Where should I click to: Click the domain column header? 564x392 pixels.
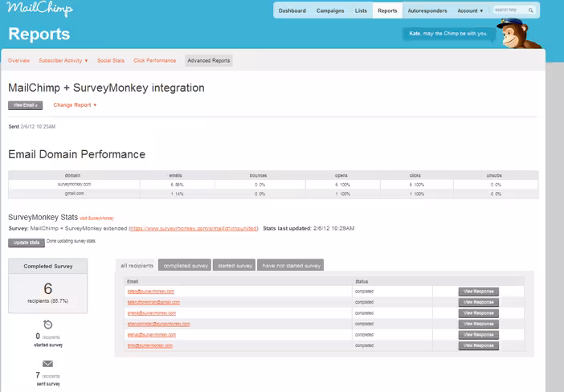[x=72, y=175]
